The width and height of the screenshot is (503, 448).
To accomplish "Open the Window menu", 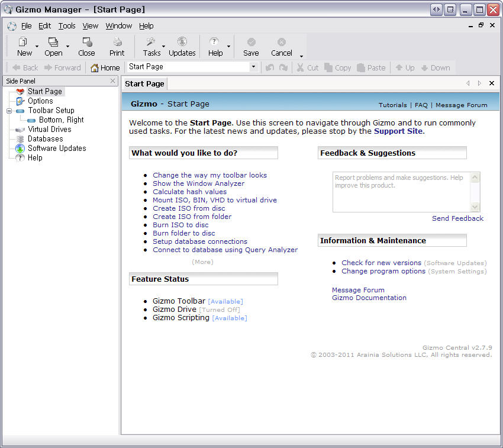I will (x=118, y=26).
